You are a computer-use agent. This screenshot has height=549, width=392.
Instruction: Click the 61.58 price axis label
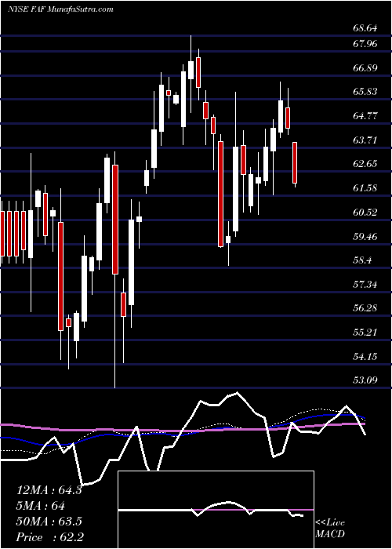pyautogui.click(x=365, y=188)
